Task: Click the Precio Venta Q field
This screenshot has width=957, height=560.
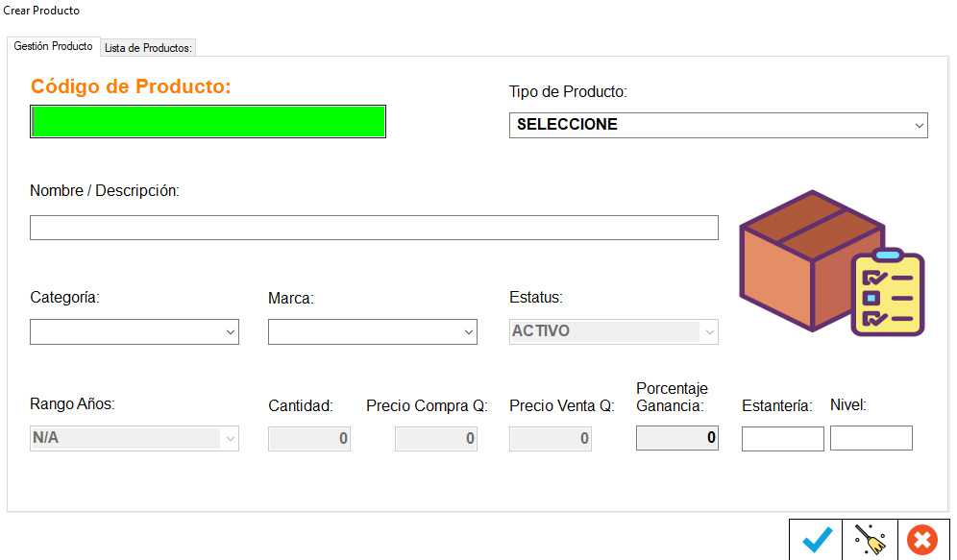Action: [x=551, y=439]
